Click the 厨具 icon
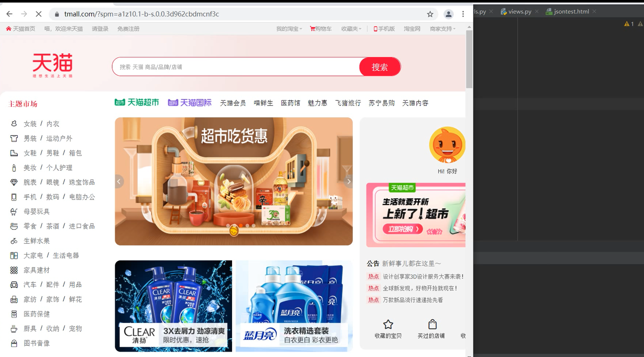The height and width of the screenshot is (357, 644). click(14, 328)
